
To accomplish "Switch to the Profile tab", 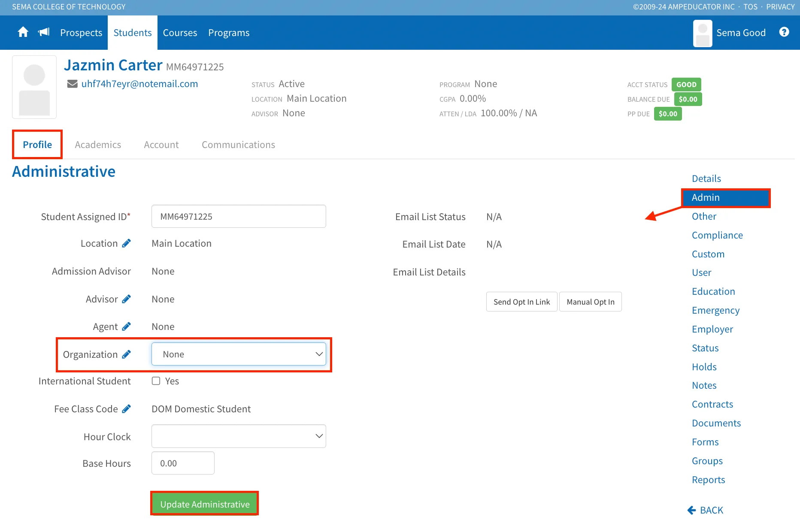I will pos(37,145).
